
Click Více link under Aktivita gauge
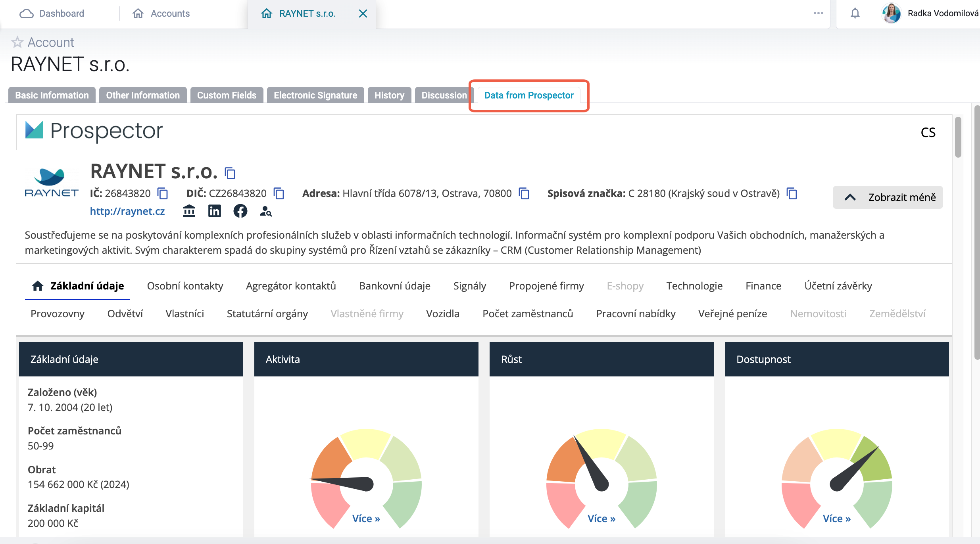click(366, 519)
